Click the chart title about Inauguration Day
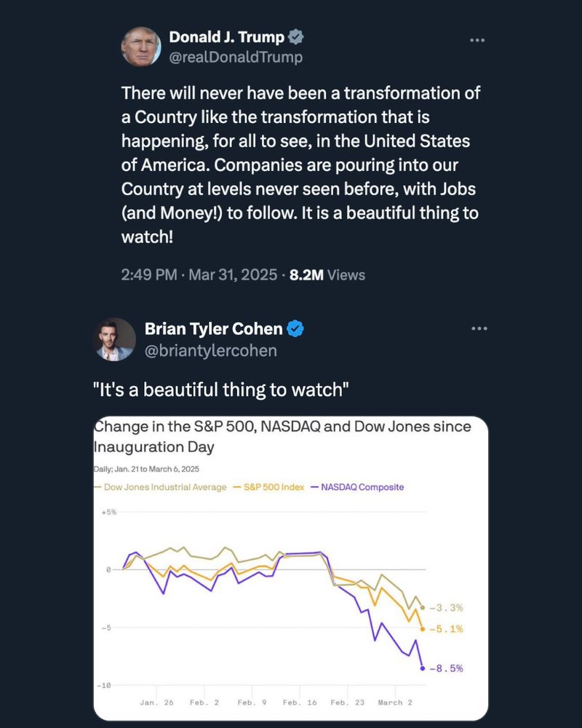 pos(284,435)
